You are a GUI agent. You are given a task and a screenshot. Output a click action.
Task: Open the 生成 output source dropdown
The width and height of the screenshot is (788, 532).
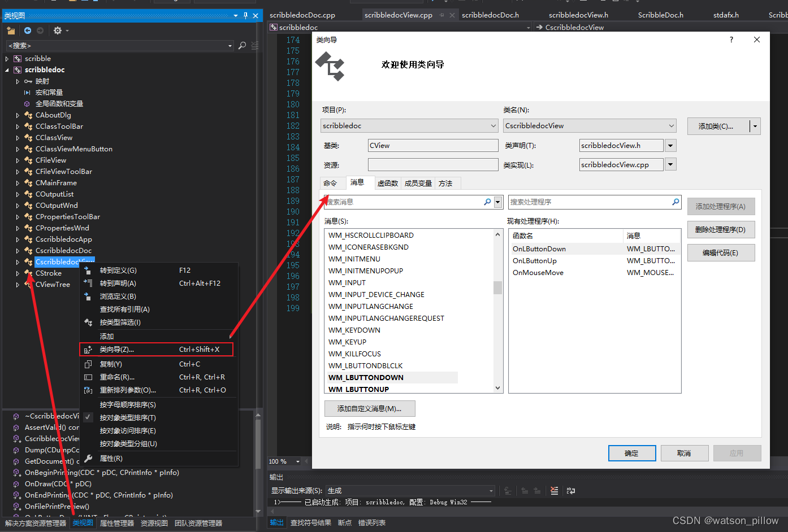491,491
